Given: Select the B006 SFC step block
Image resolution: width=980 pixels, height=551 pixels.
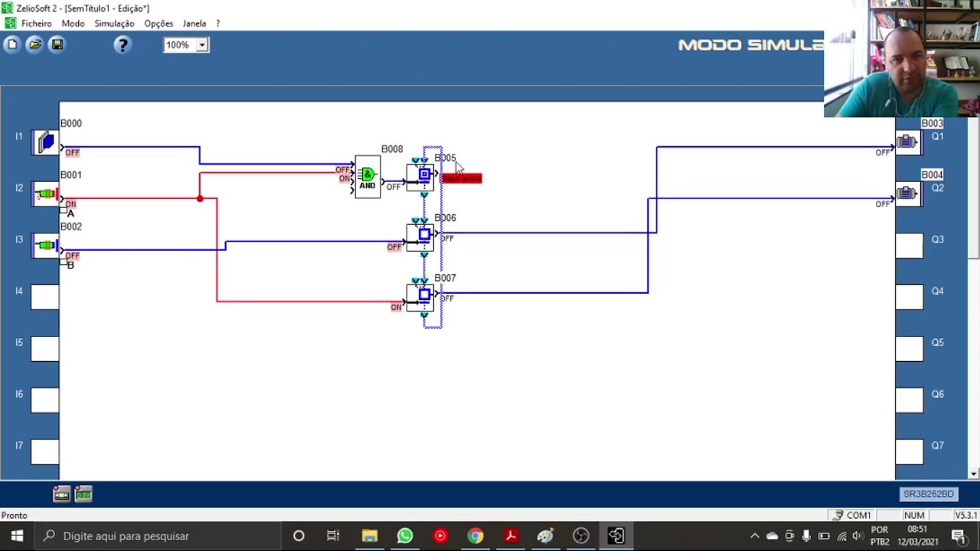Looking at the screenshot, I should coord(420,236).
